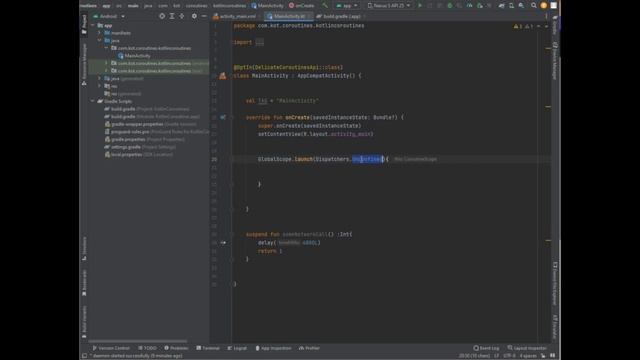The width and height of the screenshot is (640, 360).
Task: Open Event Log panel
Action: coord(486,348)
